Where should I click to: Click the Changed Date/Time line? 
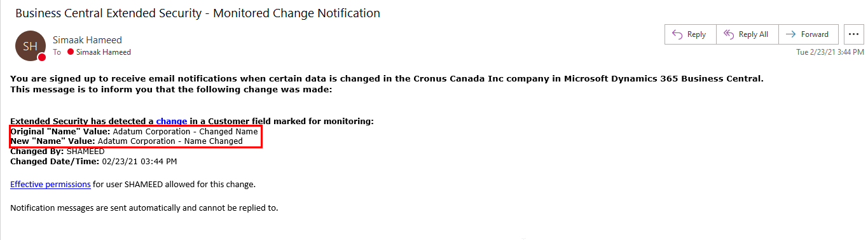[93, 162]
